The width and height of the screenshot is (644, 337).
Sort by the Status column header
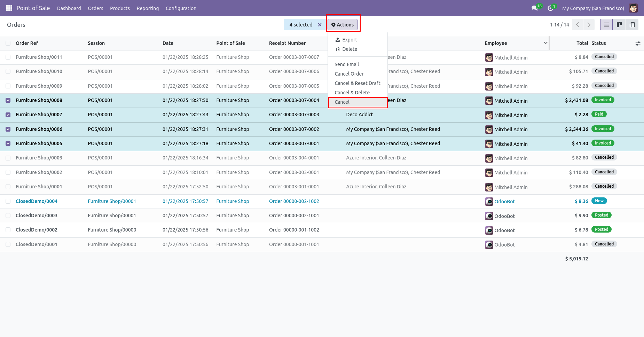coord(598,43)
